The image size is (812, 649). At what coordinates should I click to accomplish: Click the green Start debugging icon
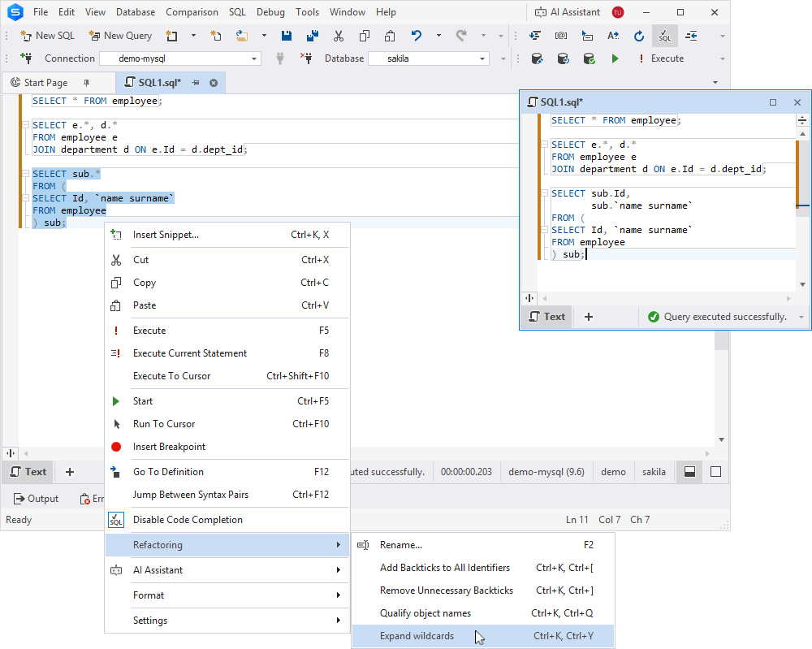point(615,58)
